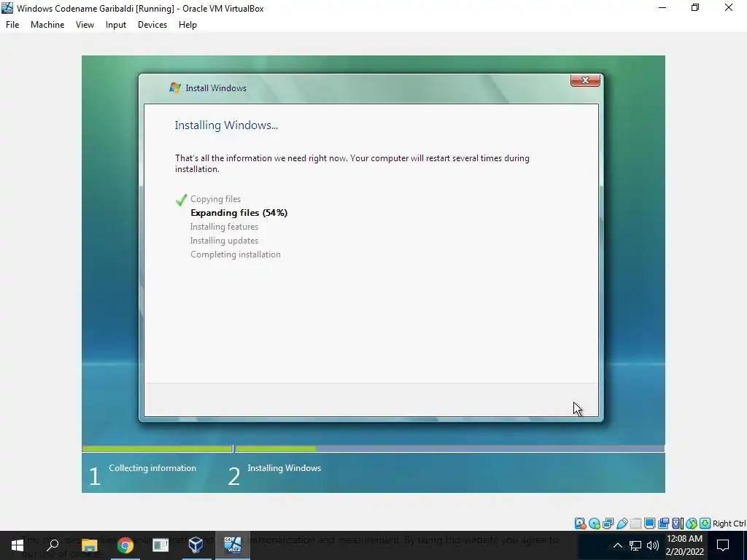Click the 'Installing Windows' step 2 label
The width and height of the screenshot is (747, 560).
[284, 468]
